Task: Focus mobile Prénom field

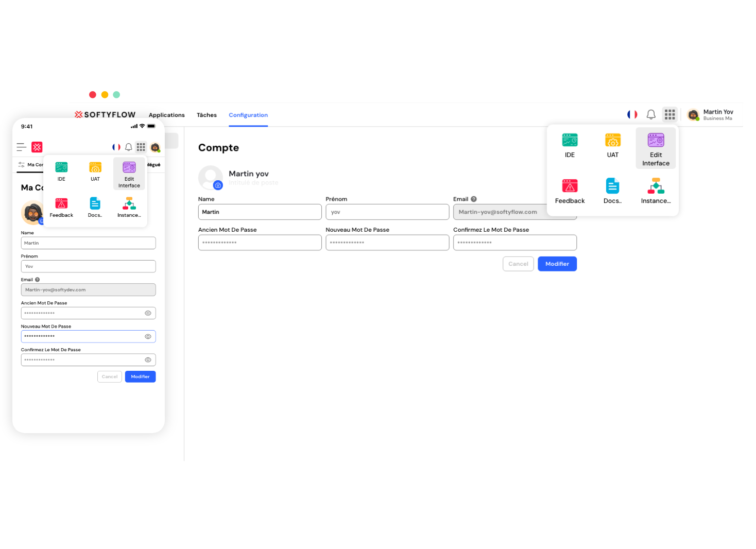Action: coord(89,266)
